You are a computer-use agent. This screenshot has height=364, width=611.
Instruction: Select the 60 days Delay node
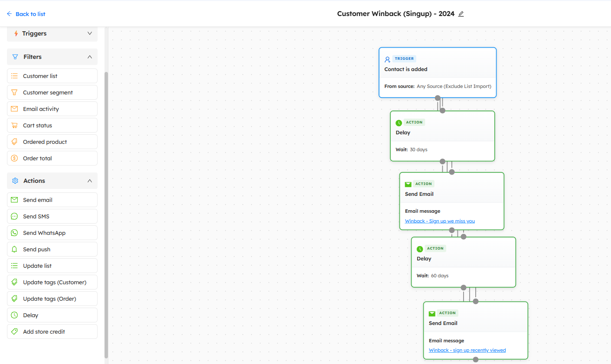coord(463,262)
